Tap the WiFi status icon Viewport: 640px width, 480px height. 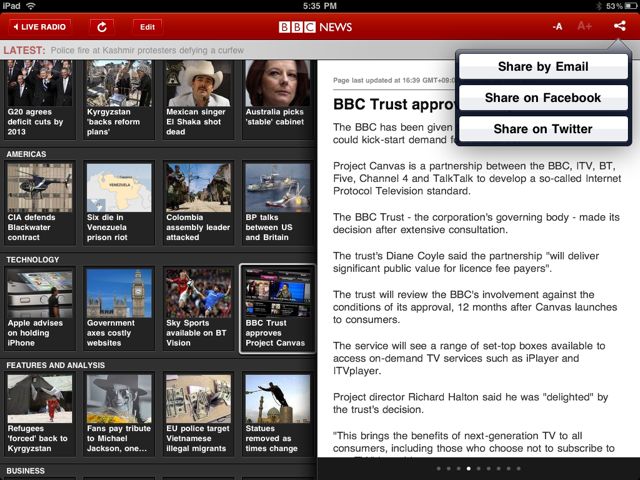click(x=31, y=6)
